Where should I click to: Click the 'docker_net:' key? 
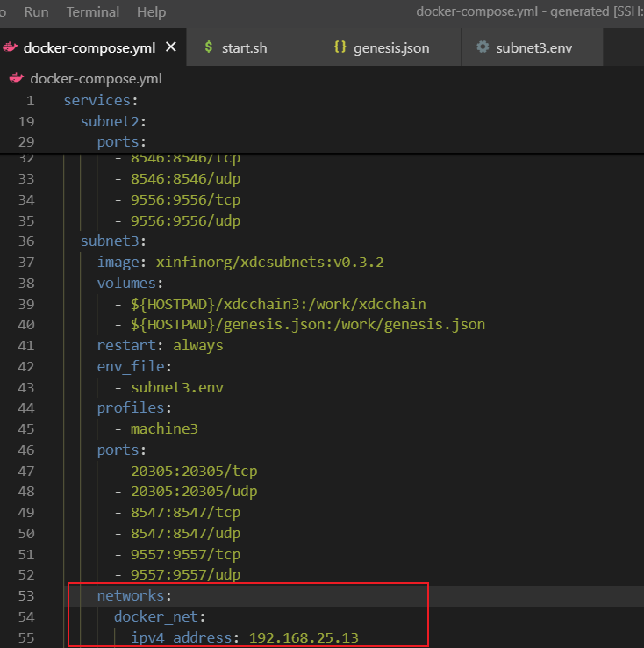160,617
